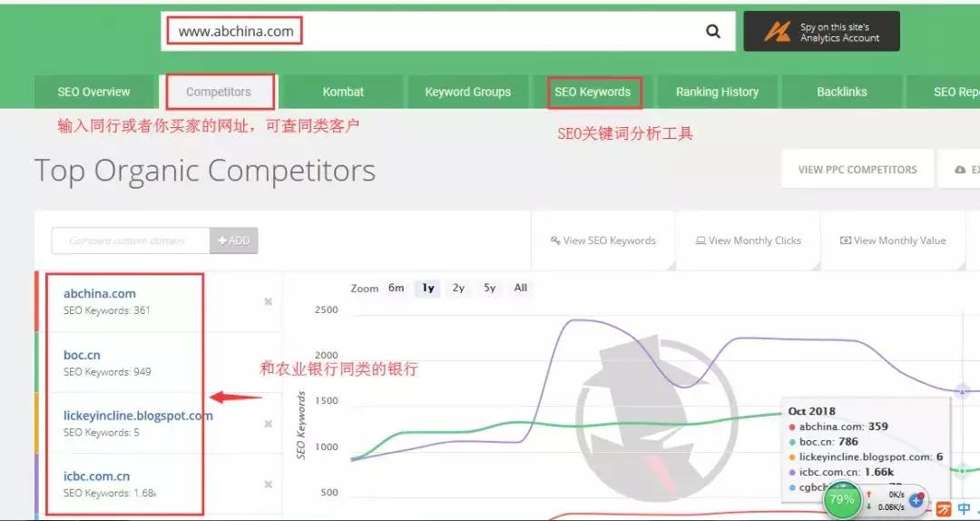Open the SEO Keywords tab
The width and height of the screenshot is (980, 521).
click(x=593, y=92)
